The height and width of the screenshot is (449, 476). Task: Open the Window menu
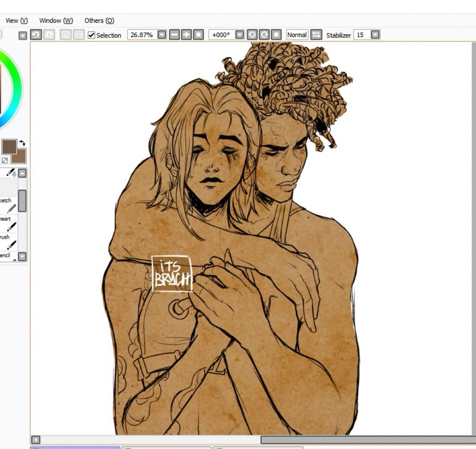56,20
